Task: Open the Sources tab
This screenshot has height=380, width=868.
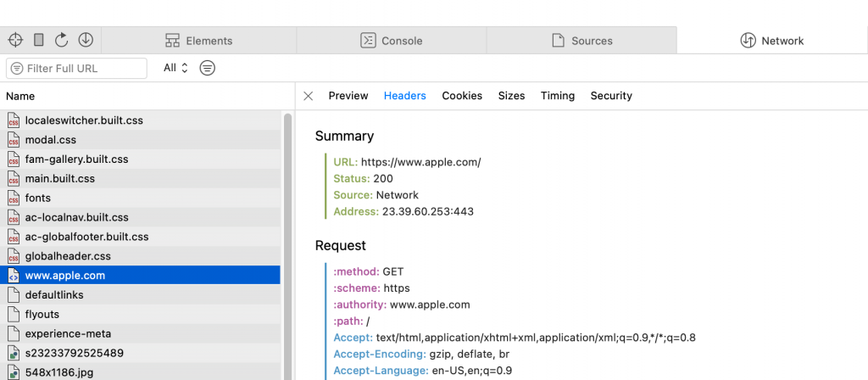Action: point(581,41)
